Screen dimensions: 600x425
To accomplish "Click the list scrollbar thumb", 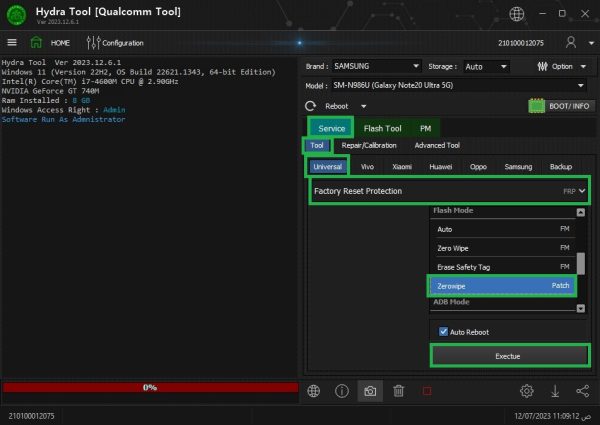I will [580, 264].
